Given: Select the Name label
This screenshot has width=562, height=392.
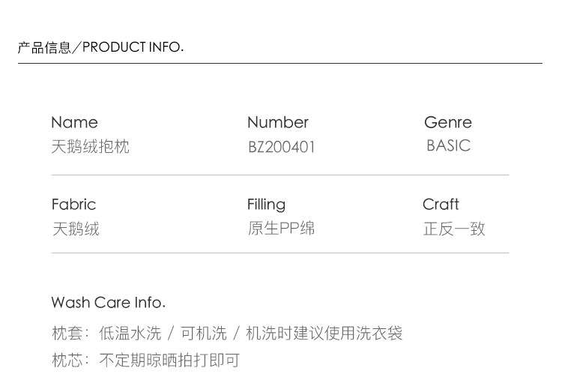Looking at the screenshot, I should 74,122.
